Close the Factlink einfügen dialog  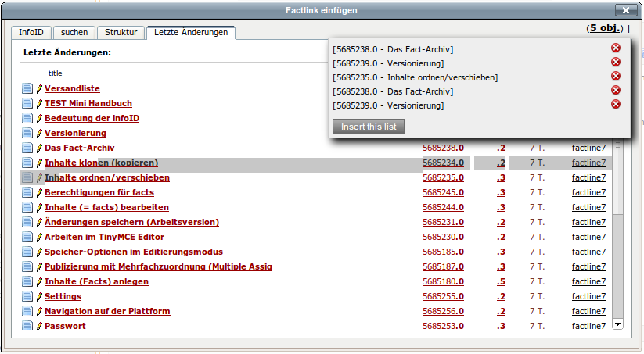tap(625, 10)
